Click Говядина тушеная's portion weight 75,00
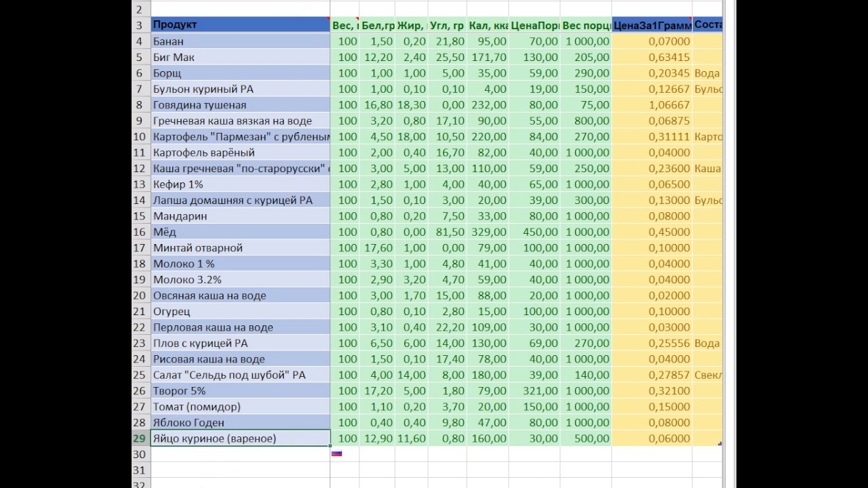The height and width of the screenshot is (488, 868). [586, 105]
